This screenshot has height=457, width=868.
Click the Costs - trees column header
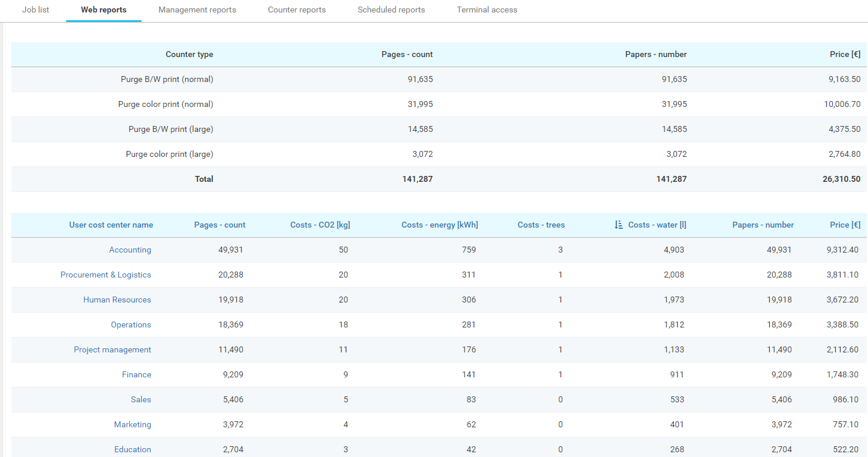(541, 225)
